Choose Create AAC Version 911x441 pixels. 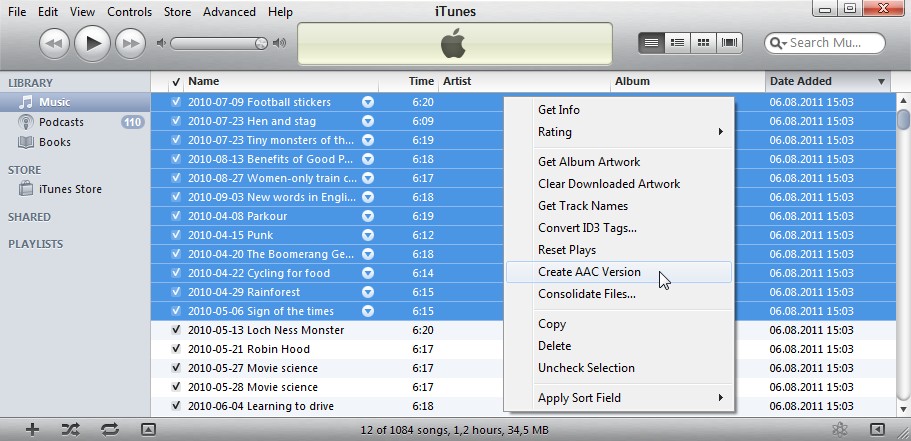pyautogui.click(x=619, y=272)
